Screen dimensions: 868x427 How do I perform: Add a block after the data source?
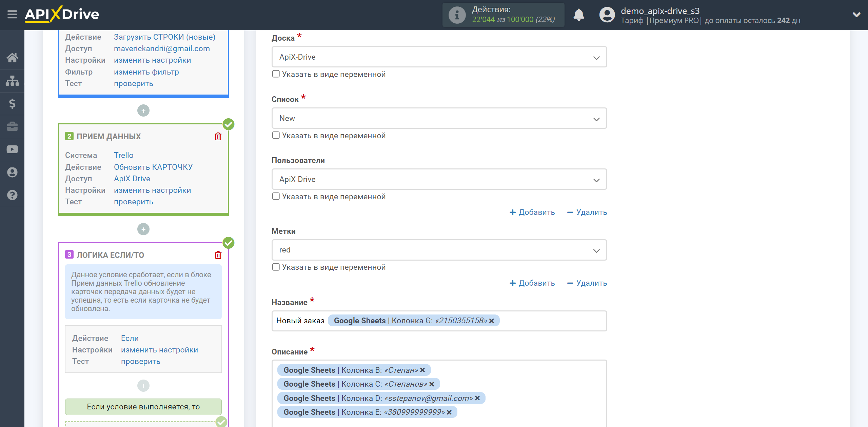click(x=143, y=110)
